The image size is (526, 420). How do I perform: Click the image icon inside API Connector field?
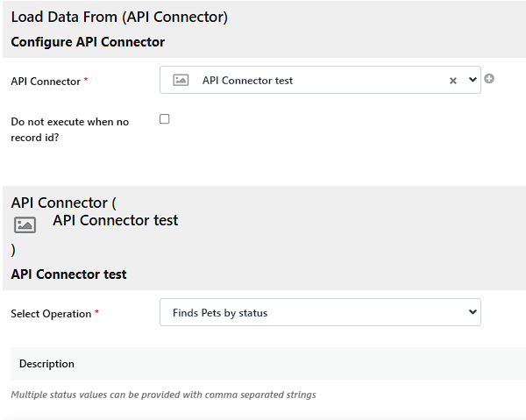coord(181,80)
